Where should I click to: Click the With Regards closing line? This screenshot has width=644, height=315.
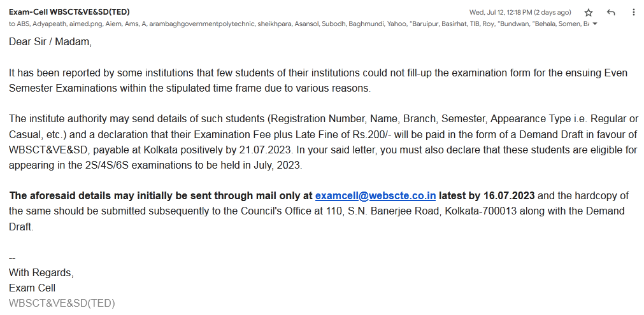tap(41, 273)
